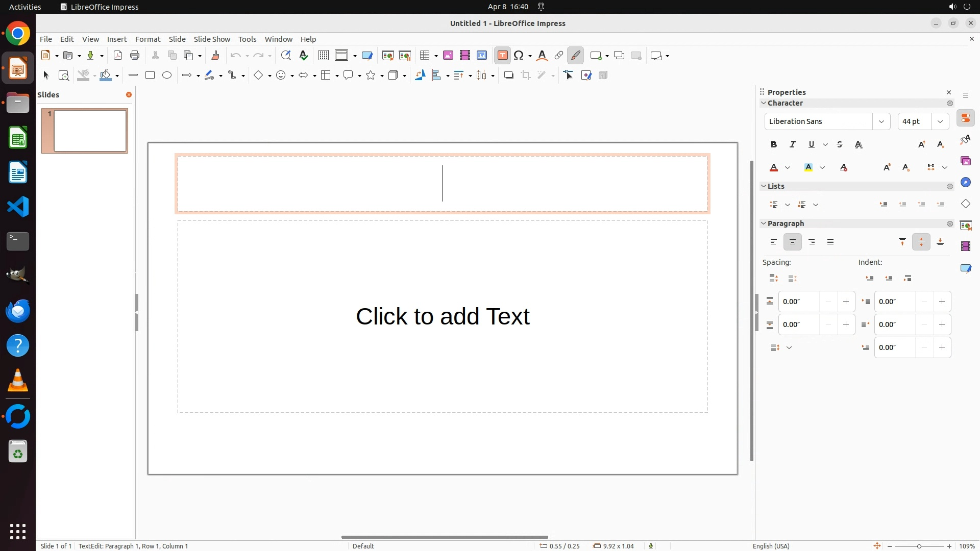Toggle Italic in the sidebar
This screenshot has height=551, width=980.
[793, 145]
